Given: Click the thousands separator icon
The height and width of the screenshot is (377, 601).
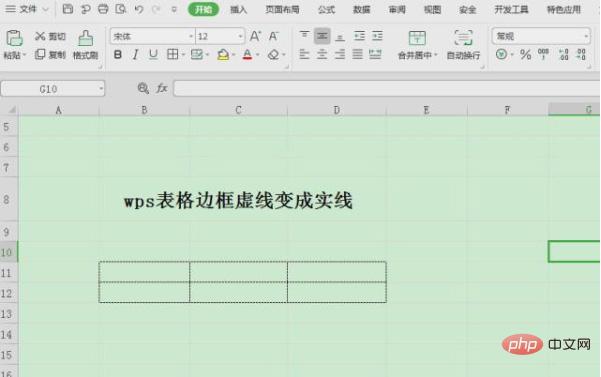Looking at the screenshot, I should pyautogui.click(x=544, y=54).
